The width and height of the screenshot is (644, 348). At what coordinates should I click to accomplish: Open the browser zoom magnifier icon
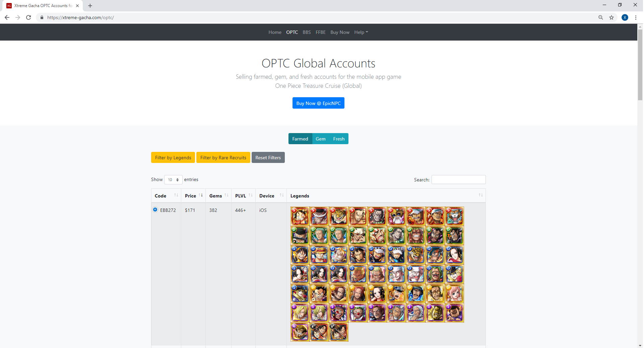pos(601,17)
